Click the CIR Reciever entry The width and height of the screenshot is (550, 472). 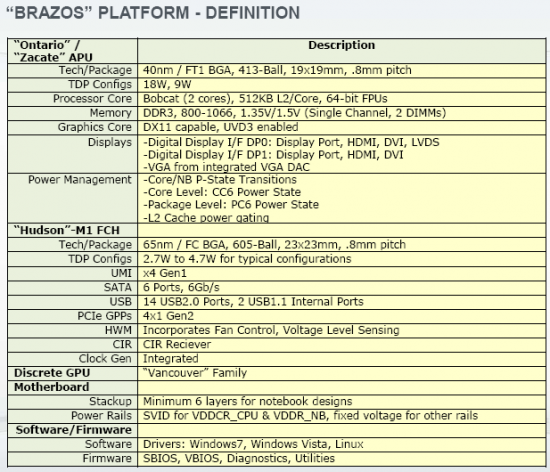coord(177,345)
